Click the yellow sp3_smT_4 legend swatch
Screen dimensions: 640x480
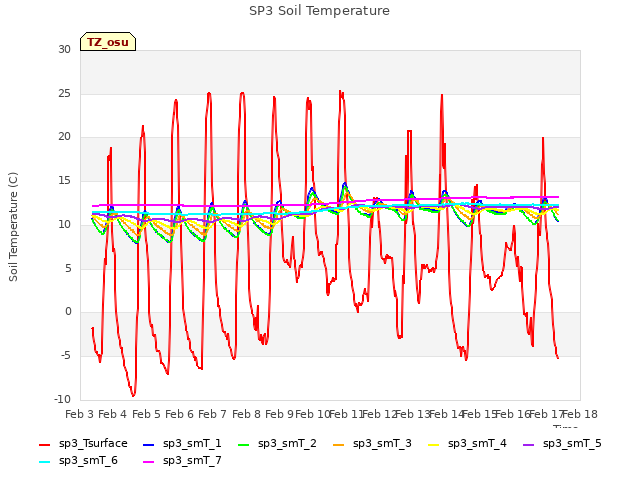pyautogui.click(x=433, y=445)
